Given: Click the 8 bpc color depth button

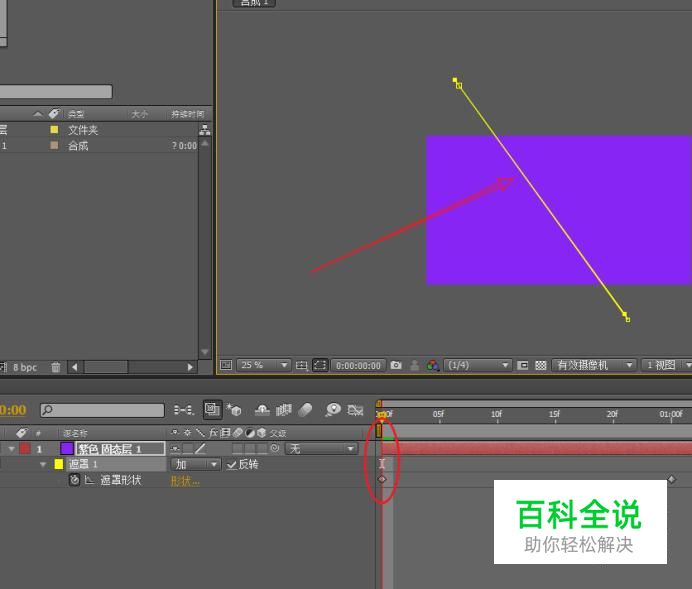Looking at the screenshot, I should pos(24,367).
